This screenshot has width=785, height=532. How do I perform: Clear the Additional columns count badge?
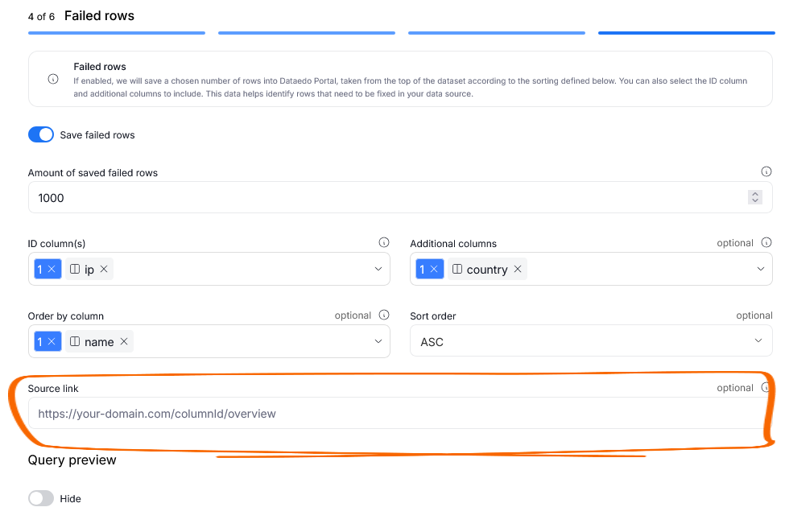[x=434, y=270]
